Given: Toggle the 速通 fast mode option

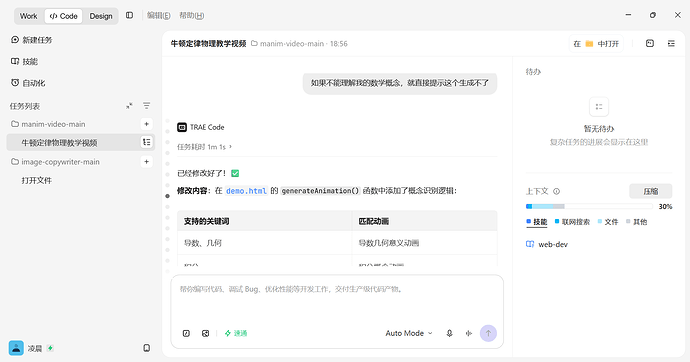Looking at the screenshot, I should pos(236,333).
